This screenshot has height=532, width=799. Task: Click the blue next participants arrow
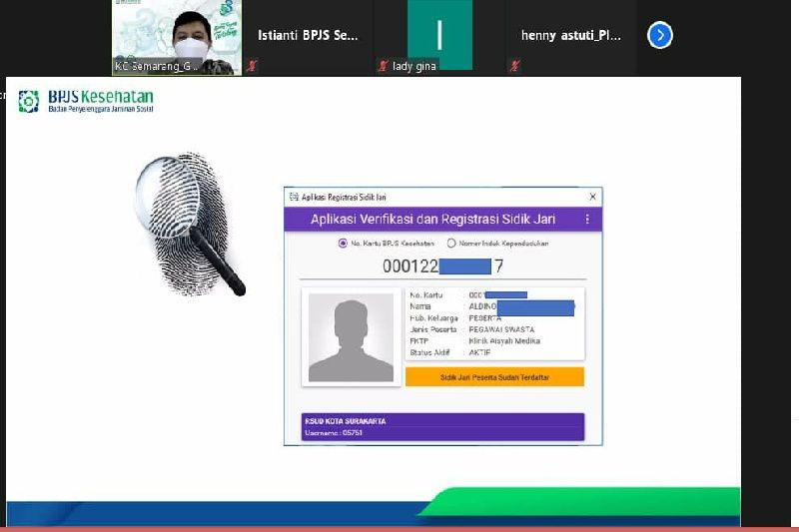[x=659, y=36]
